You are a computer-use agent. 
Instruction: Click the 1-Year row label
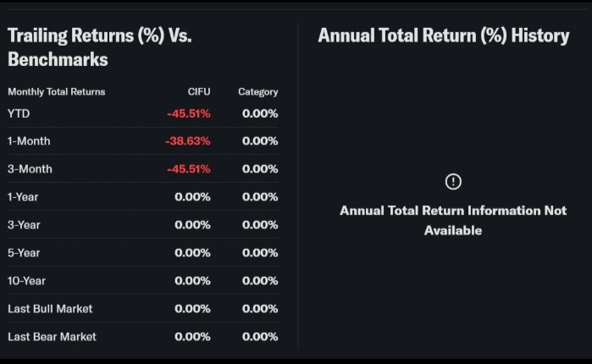pos(23,197)
